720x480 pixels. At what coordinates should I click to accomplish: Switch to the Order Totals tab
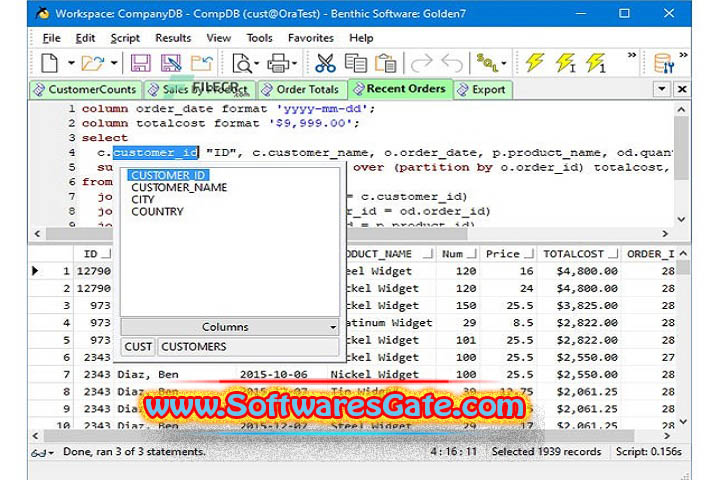point(299,89)
